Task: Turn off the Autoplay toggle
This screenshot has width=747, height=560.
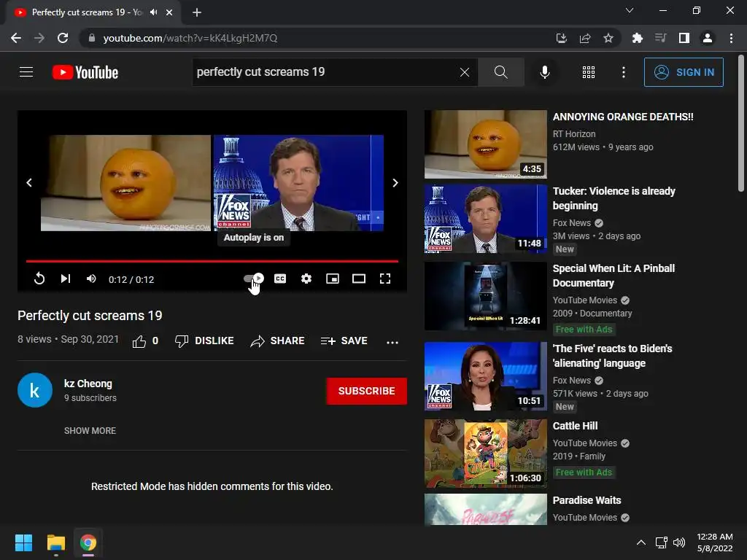Action: tap(253, 279)
